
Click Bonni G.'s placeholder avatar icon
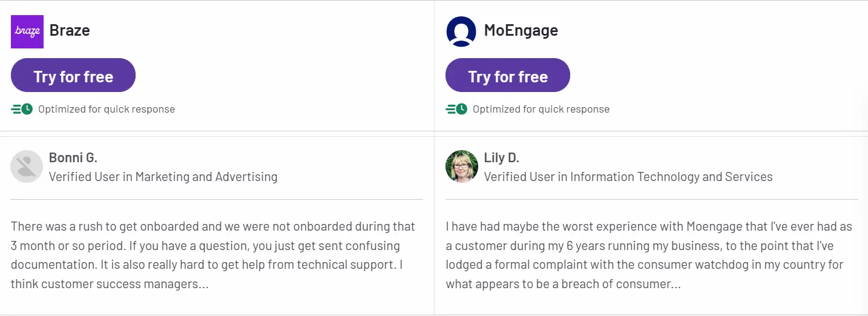(27, 166)
